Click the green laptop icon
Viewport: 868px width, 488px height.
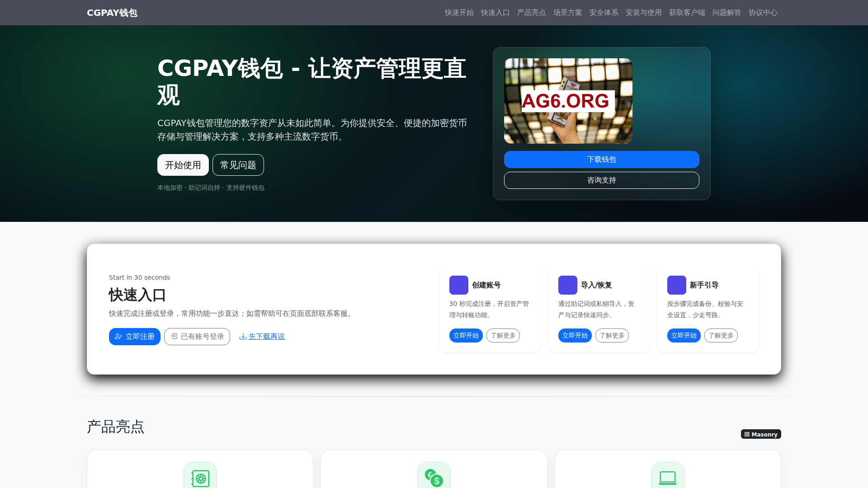tap(668, 478)
